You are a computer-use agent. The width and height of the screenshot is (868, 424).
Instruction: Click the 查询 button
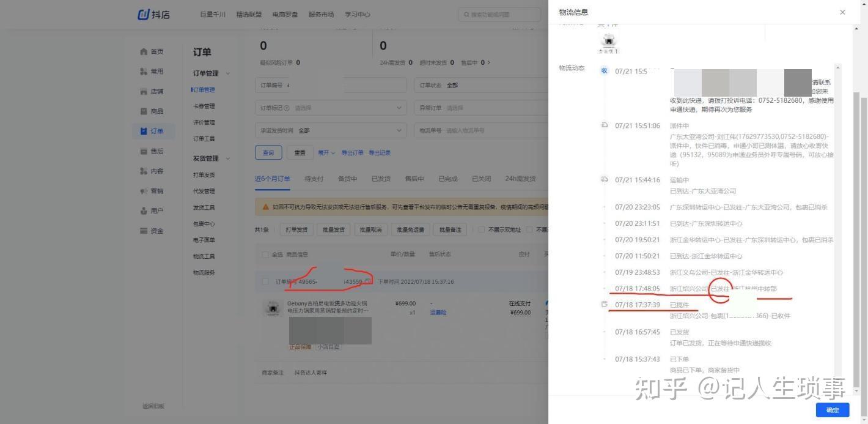tap(268, 152)
